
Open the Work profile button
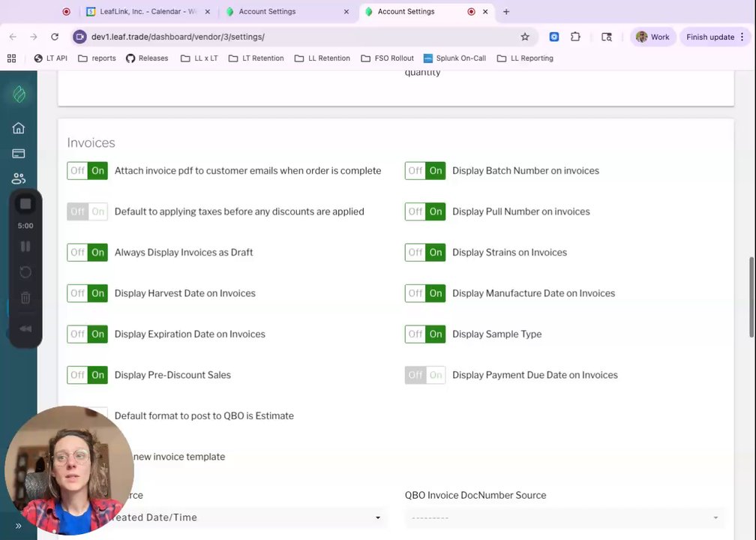point(652,37)
